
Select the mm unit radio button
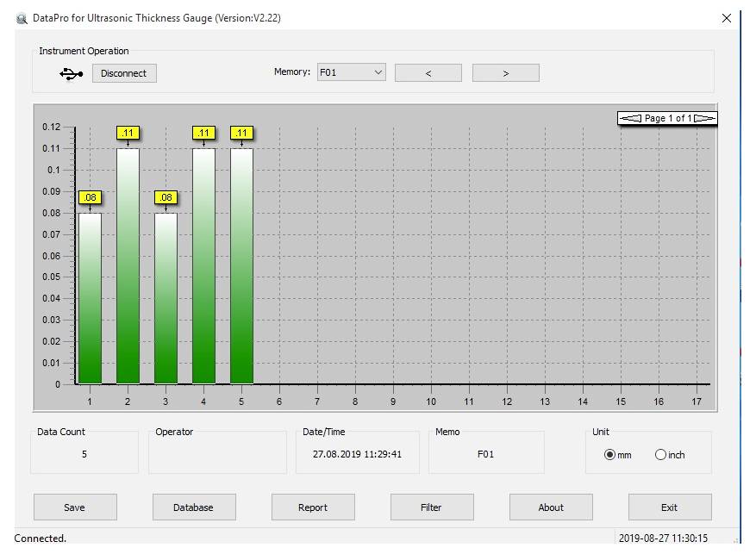(x=608, y=455)
